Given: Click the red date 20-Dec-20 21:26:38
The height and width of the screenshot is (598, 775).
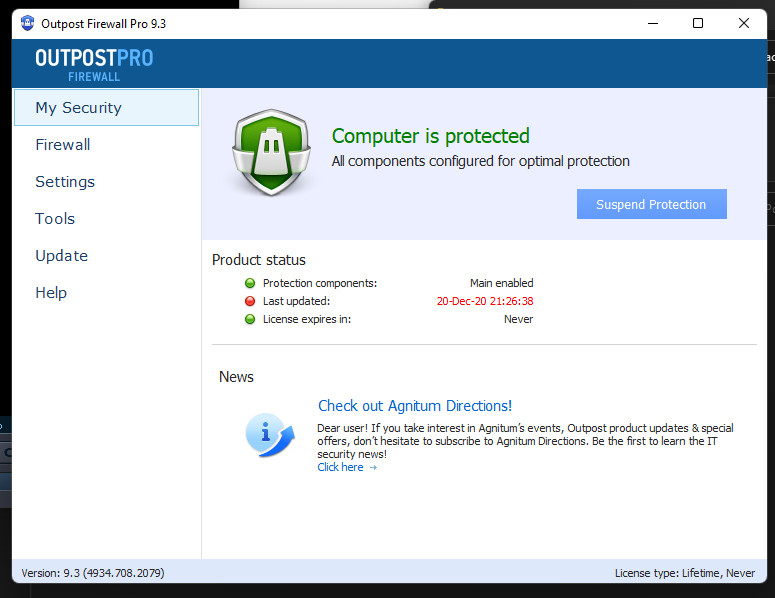Looking at the screenshot, I should 485,301.
